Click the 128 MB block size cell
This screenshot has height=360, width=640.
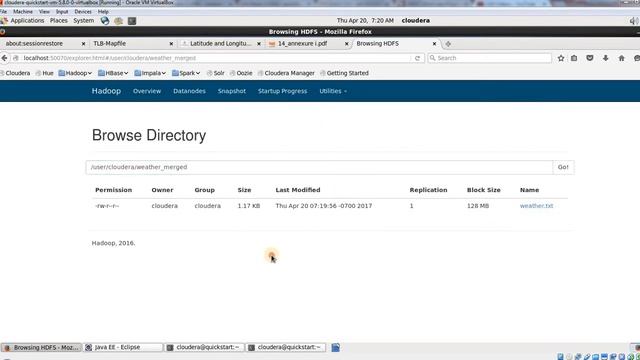coord(478,206)
